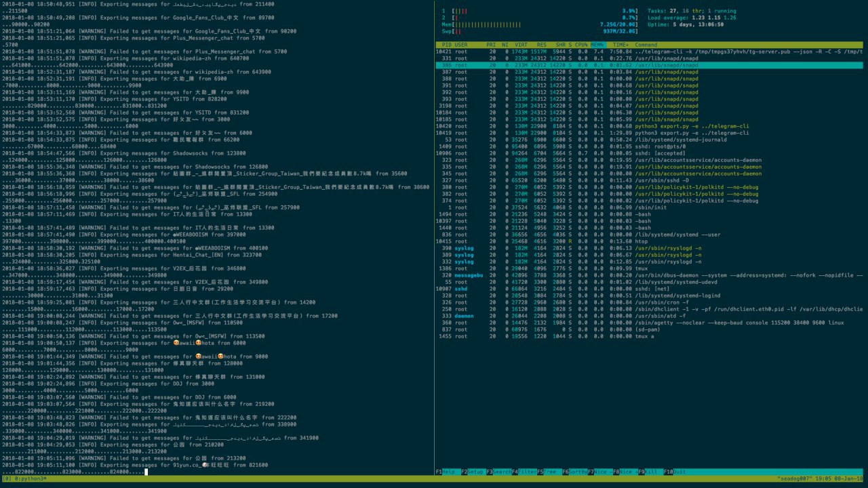Screen dimensions: 868x488
Task: Click F10 Quit in htop footer
Action: point(677,472)
